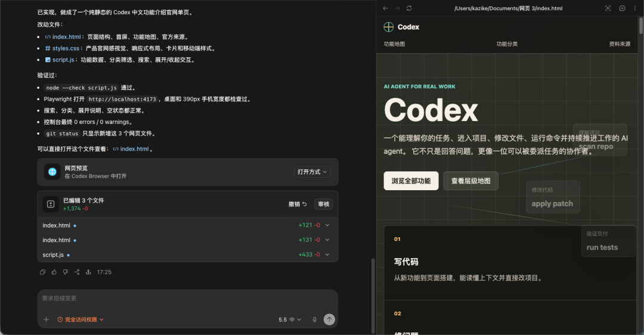Click the Codex brand title in page header
Screen dimensions: 644x335
[408, 27]
